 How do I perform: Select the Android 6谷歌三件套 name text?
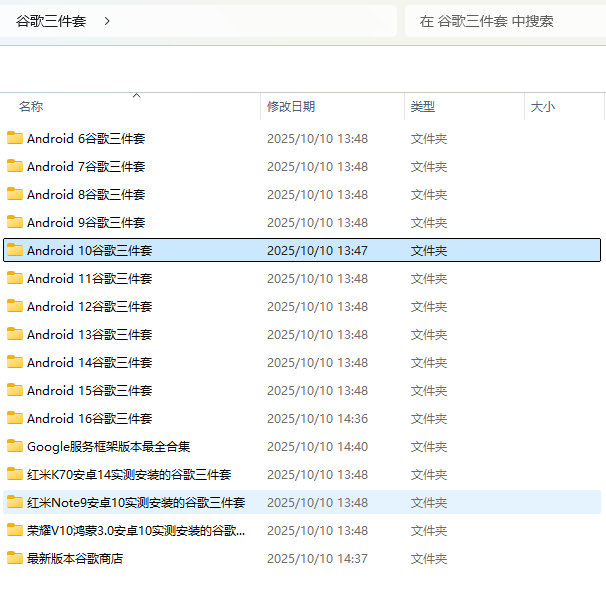pyautogui.click(x=86, y=138)
